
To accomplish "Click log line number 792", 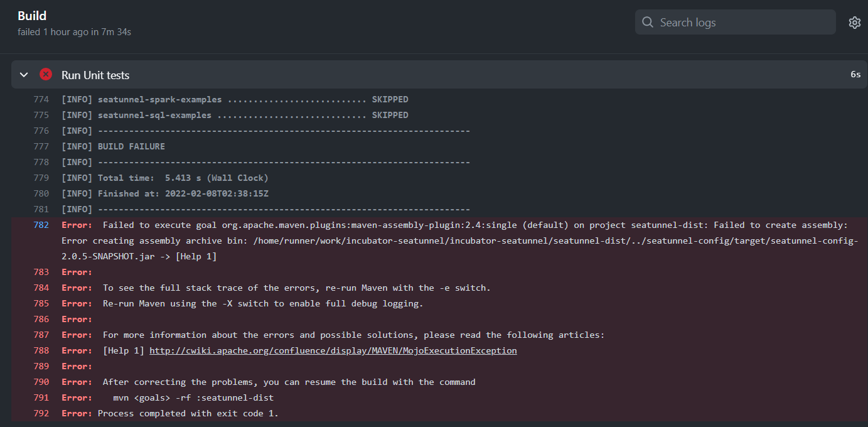I will (x=41, y=413).
